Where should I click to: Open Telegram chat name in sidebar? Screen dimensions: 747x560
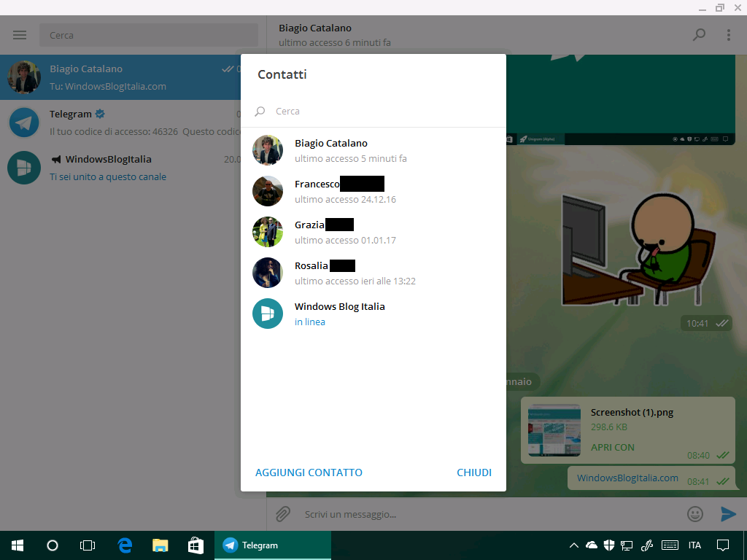click(x=71, y=114)
